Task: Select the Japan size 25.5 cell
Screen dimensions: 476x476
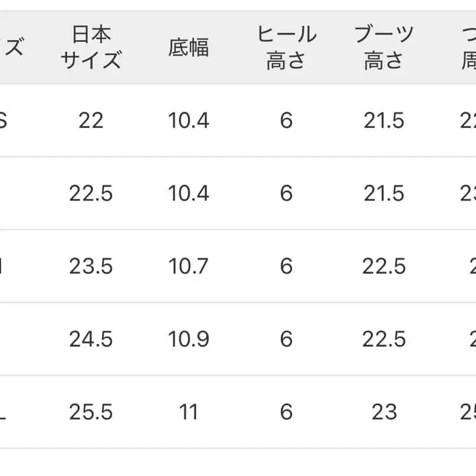Action: tap(91, 412)
